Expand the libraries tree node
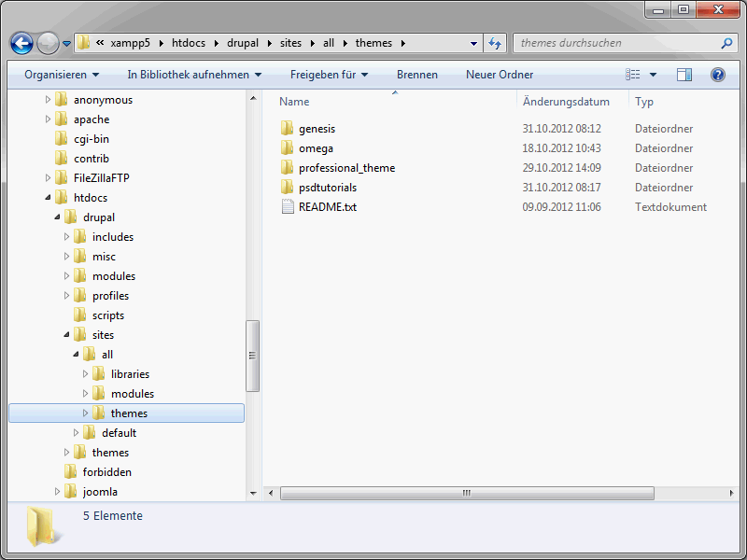Image resolution: width=747 pixels, height=560 pixels. pos(85,374)
